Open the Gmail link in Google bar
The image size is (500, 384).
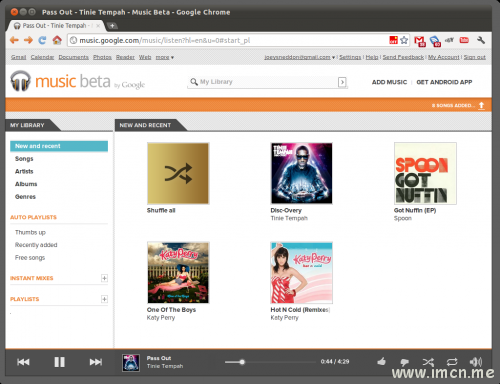pyautogui.click(x=18, y=57)
